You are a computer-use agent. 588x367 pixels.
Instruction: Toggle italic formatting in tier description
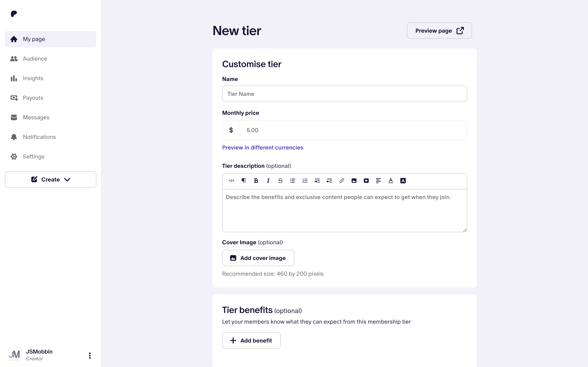268,181
